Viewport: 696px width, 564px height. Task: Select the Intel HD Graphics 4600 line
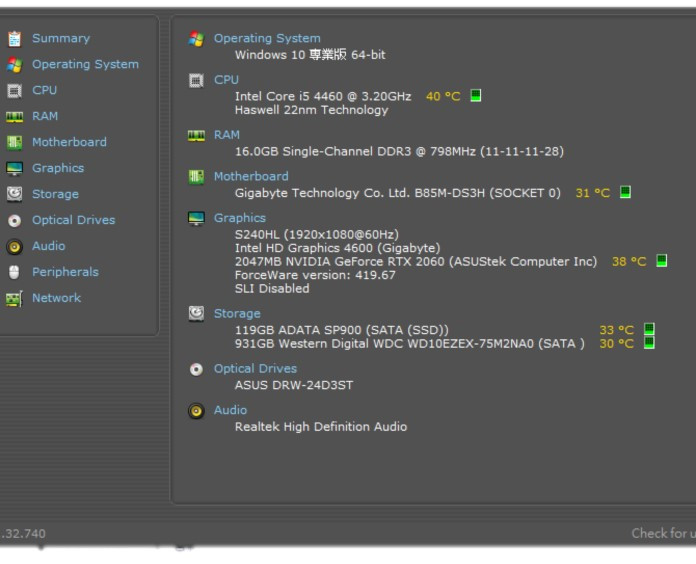pos(338,248)
